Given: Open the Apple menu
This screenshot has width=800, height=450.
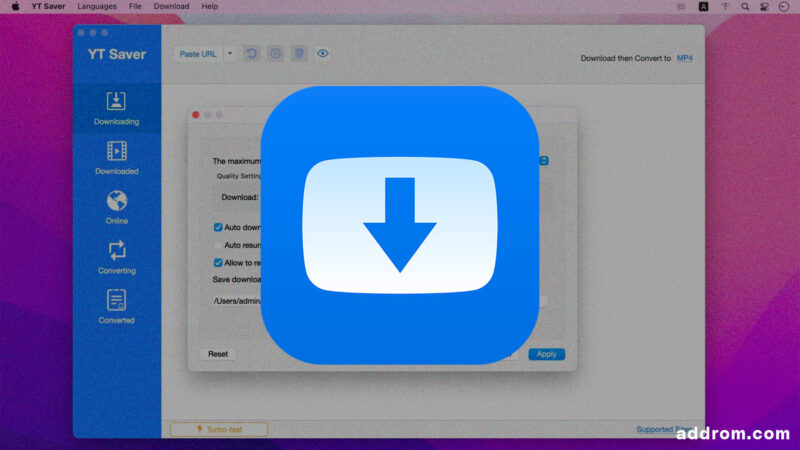Looking at the screenshot, I should (x=15, y=7).
